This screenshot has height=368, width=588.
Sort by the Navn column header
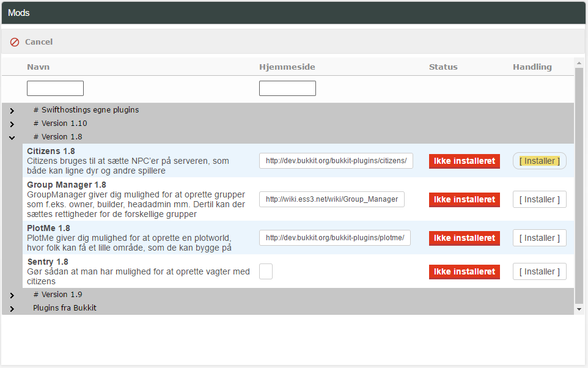click(x=39, y=67)
